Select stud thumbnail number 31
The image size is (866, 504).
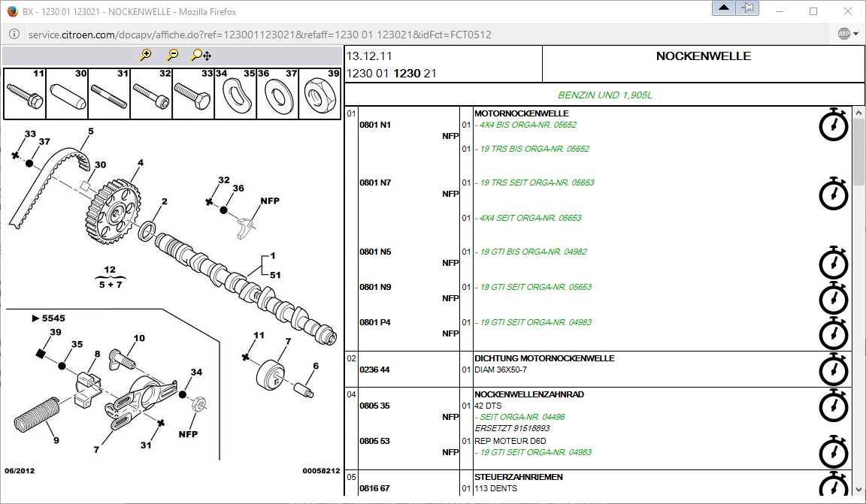109,94
